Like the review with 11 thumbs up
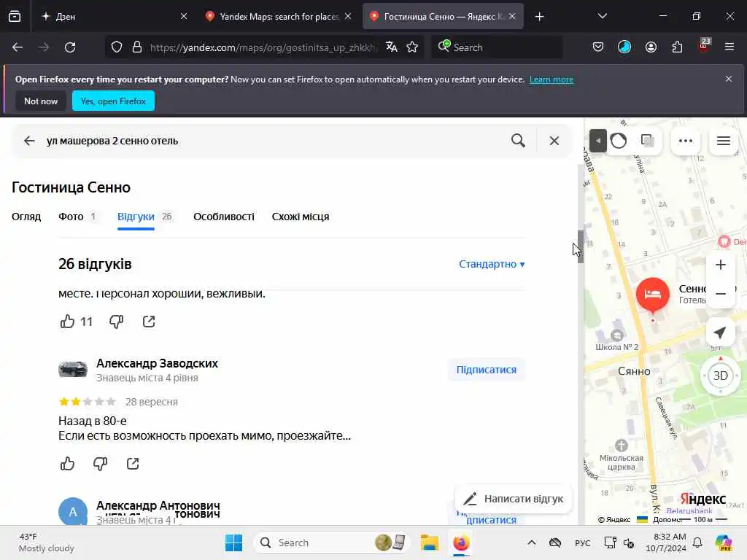This screenshot has width=747, height=560. click(x=67, y=322)
